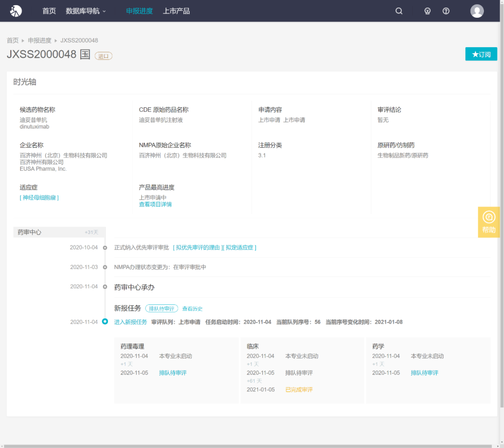504x448 pixels.
Task: Click the lightbulb icon in the navbar
Action: pos(427,11)
